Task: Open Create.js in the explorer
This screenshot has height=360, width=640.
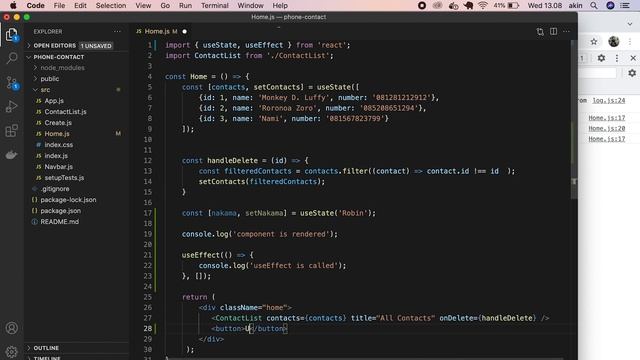Action: 58,123
